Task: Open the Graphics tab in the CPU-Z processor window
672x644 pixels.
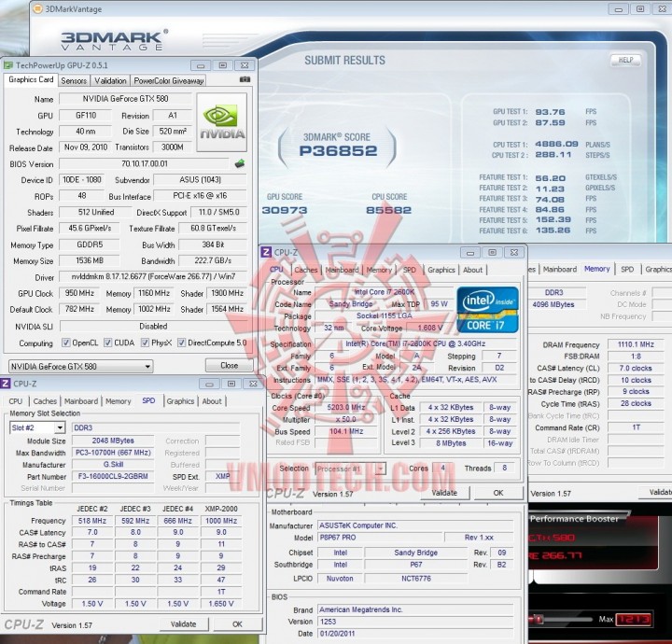Action: point(441,270)
